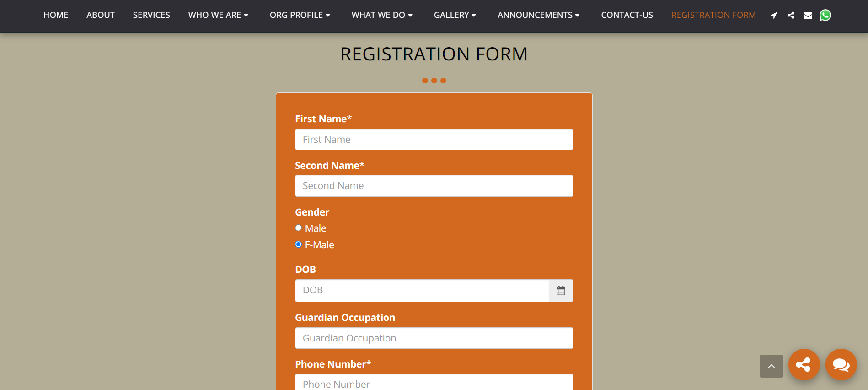
Task: Visit the Contact-Us link
Action: pyautogui.click(x=627, y=15)
